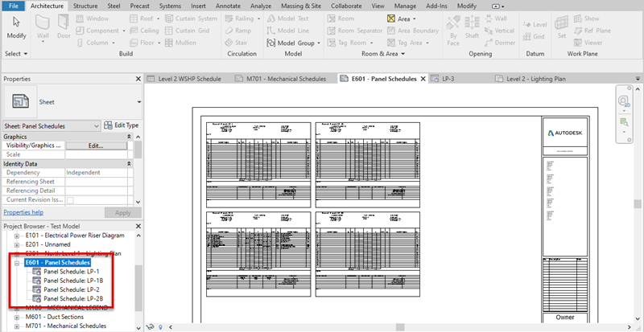Open the Edit Type icon button
Viewport: 644px width, 332px height.
pos(109,125)
